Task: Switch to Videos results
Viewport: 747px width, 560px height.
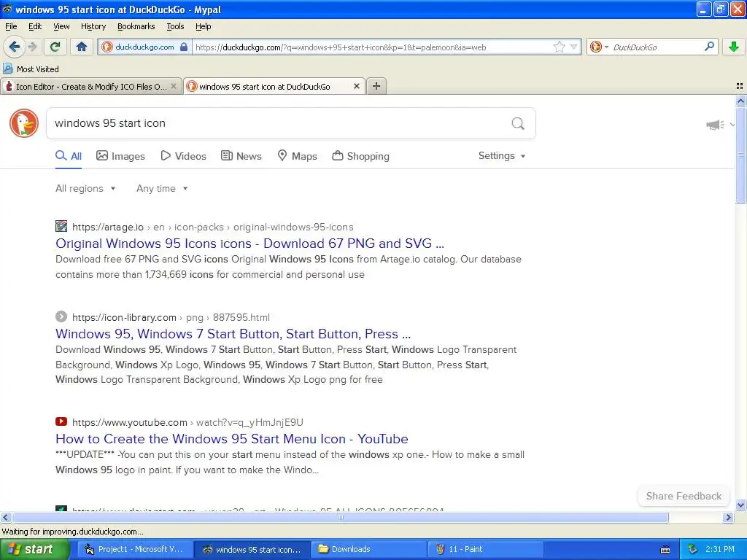Action: pos(183,156)
